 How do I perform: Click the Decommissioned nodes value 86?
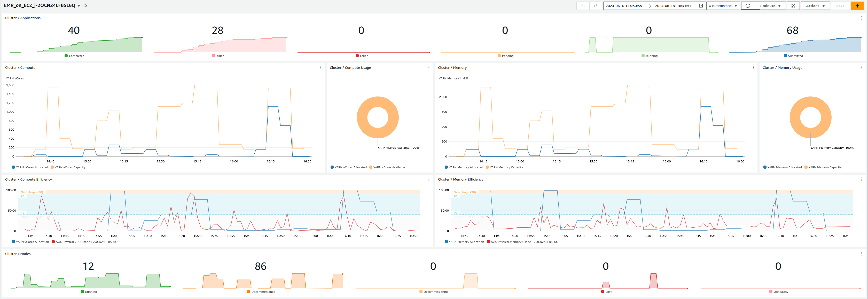pyautogui.click(x=261, y=266)
